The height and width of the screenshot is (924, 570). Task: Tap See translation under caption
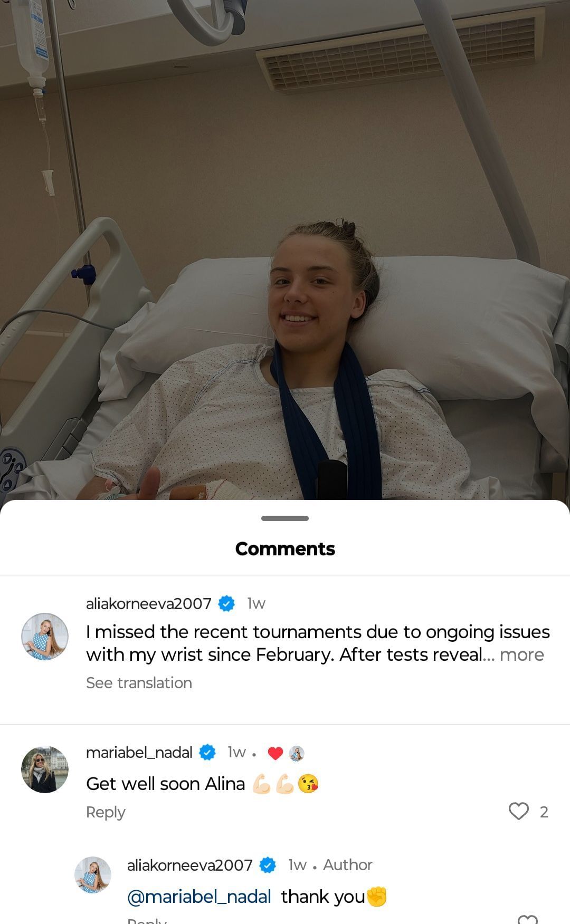click(139, 683)
